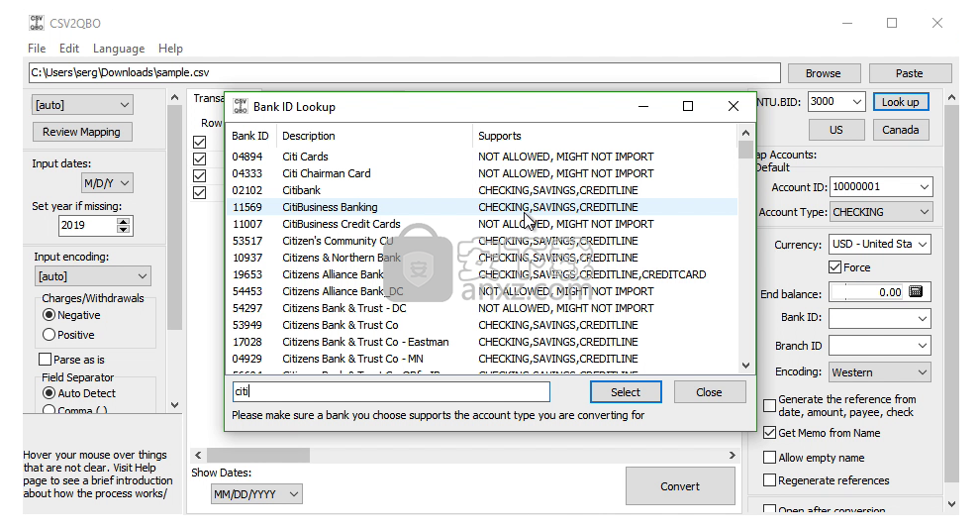Select the Citi Cards row

tap(481, 157)
